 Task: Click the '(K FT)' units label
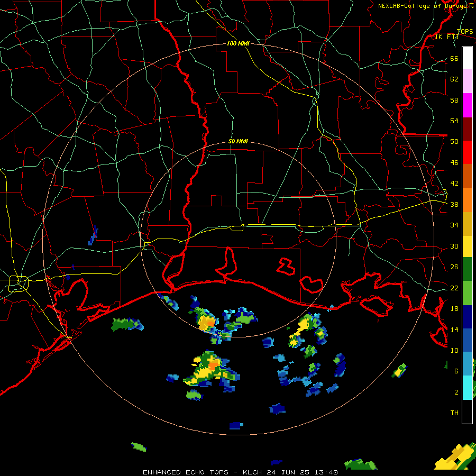[x=447, y=36]
